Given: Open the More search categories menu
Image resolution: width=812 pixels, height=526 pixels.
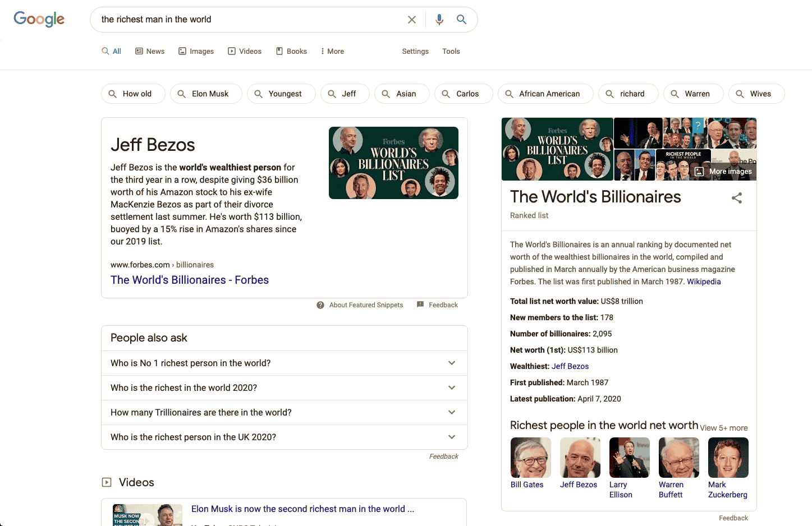Looking at the screenshot, I should [332, 51].
